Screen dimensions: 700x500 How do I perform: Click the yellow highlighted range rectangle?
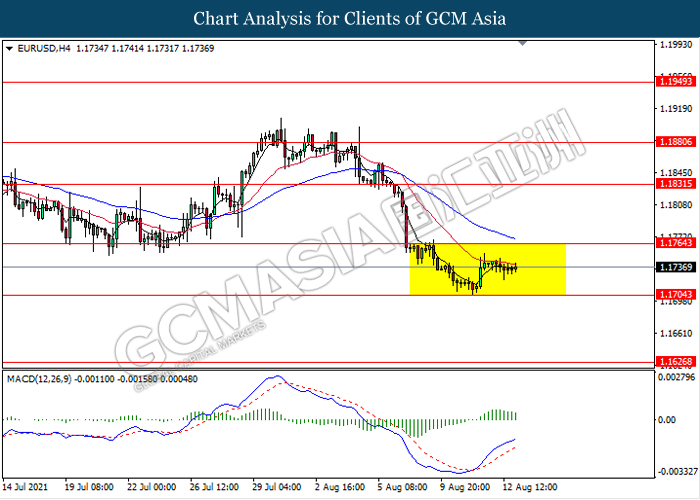pos(488,269)
